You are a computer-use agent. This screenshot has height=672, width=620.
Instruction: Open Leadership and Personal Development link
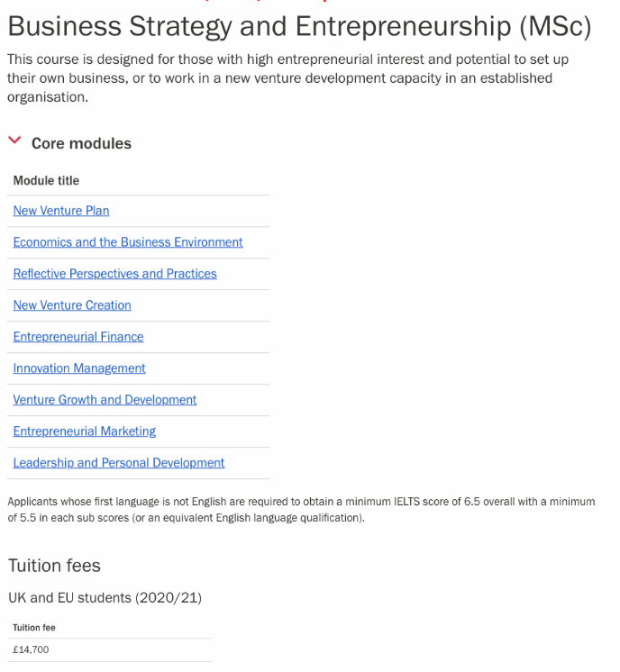(119, 463)
